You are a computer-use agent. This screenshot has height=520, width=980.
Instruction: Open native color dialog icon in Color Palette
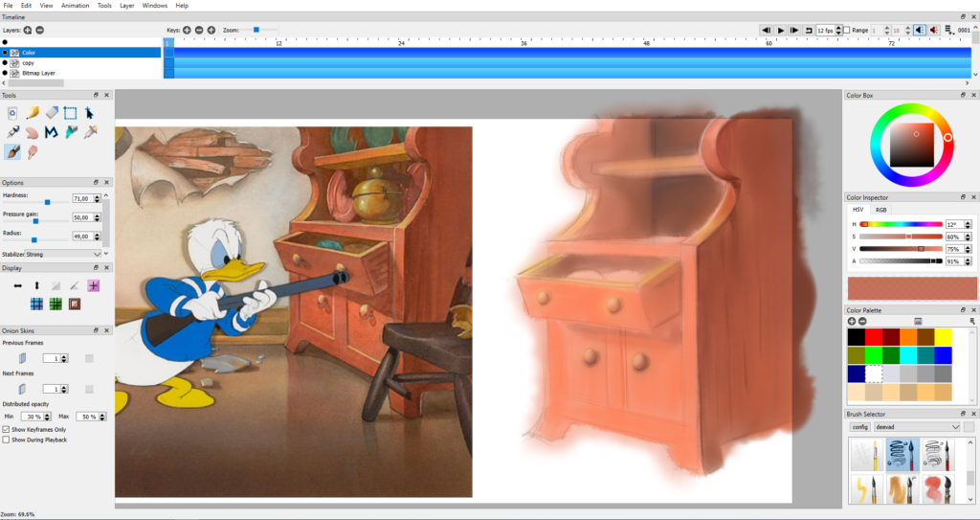pos(918,321)
